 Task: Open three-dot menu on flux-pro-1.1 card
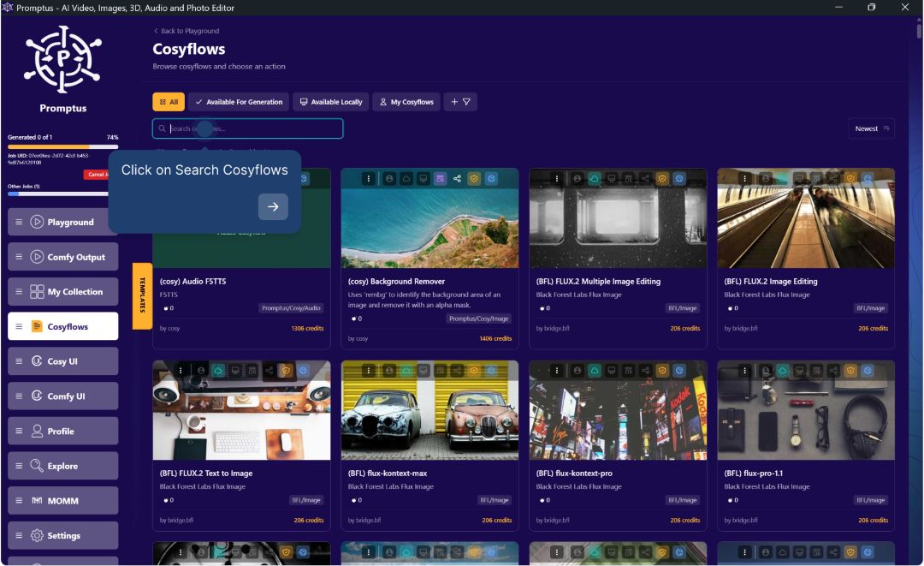click(744, 370)
